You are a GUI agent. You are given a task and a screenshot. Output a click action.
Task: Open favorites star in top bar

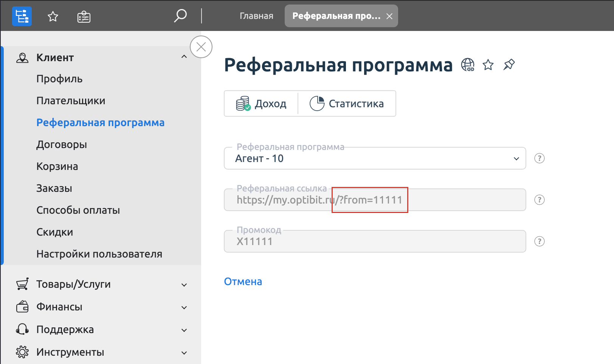[53, 17]
